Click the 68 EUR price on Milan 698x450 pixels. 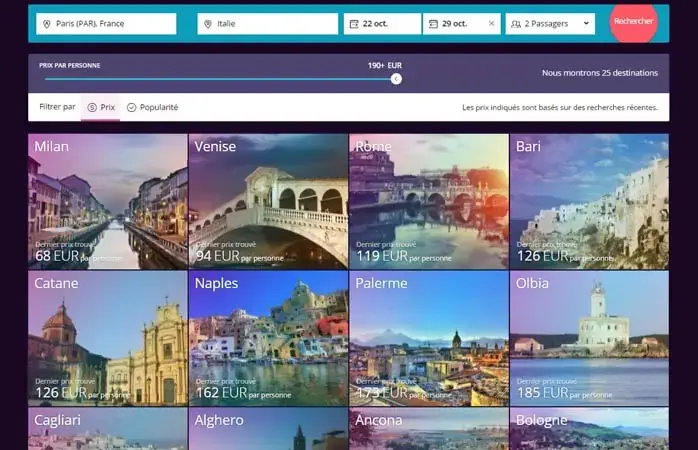57,256
